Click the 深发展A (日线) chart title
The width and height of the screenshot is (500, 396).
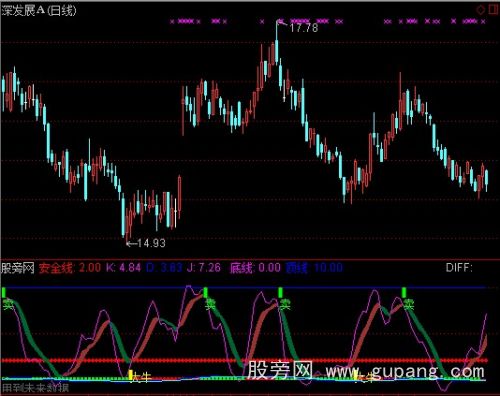39,11
